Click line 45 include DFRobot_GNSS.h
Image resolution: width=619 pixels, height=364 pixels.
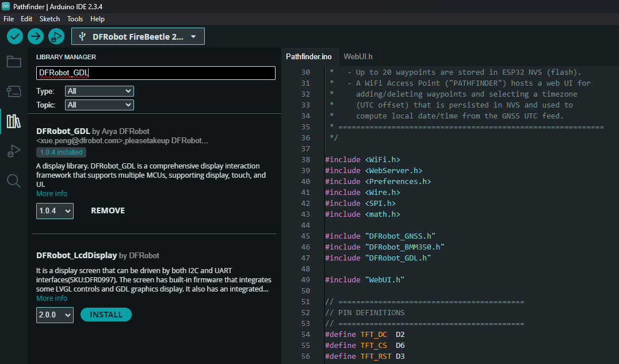point(380,236)
